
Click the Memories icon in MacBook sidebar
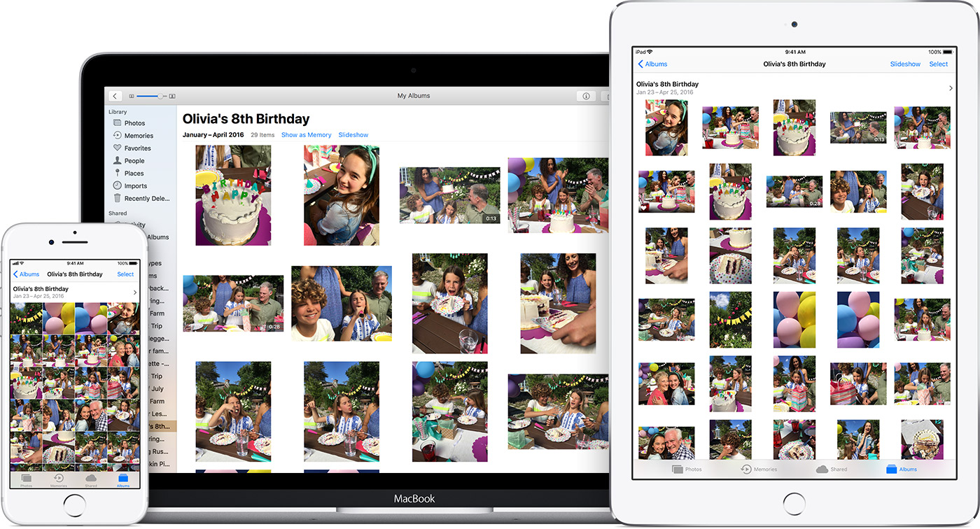[x=117, y=135]
